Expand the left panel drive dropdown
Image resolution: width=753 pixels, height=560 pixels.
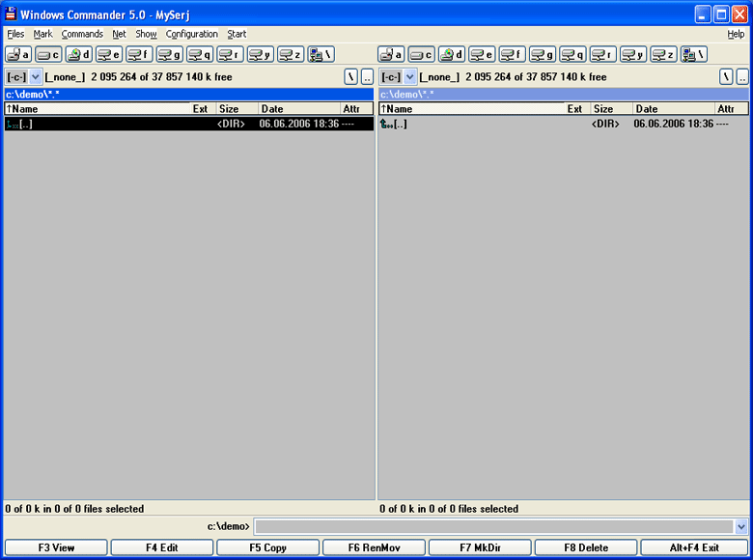(36, 77)
